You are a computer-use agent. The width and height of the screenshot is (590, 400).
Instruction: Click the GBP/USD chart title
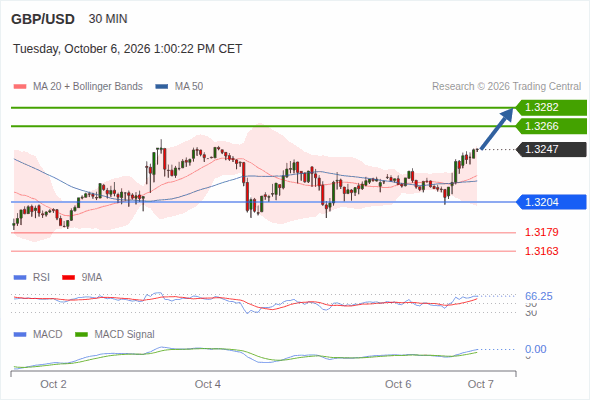pyautogui.click(x=43, y=19)
